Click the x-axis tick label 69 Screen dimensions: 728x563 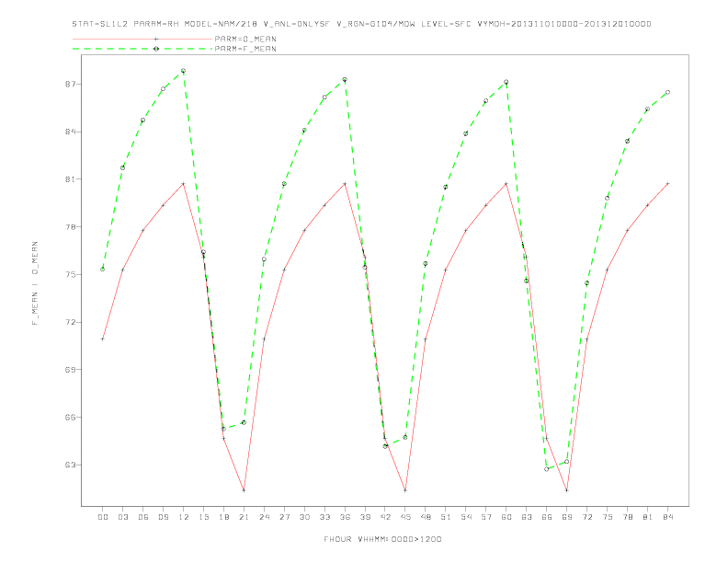pyautogui.click(x=567, y=517)
